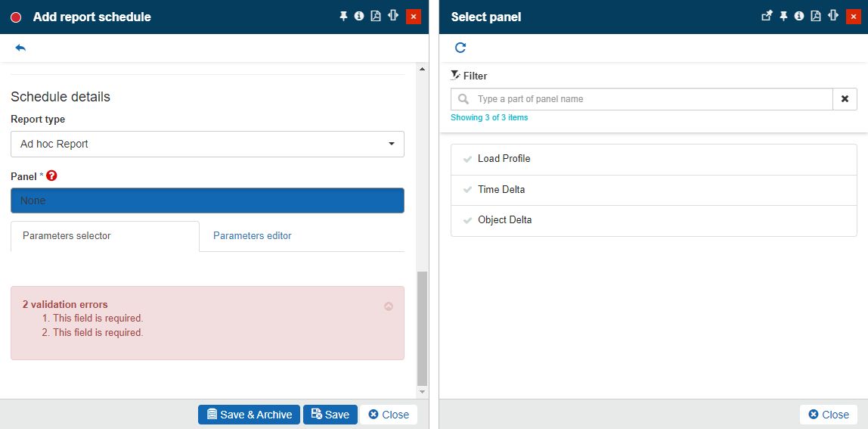Pop out the Select panel window
This screenshot has height=429, width=868.
click(767, 16)
